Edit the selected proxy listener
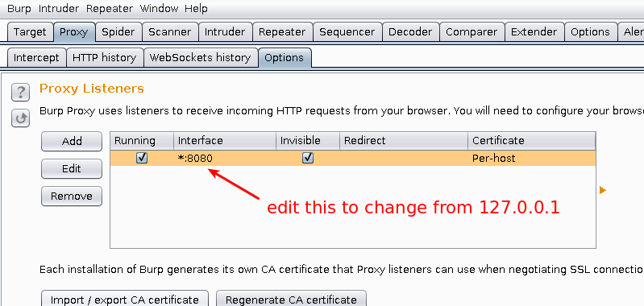 (x=72, y=168)
